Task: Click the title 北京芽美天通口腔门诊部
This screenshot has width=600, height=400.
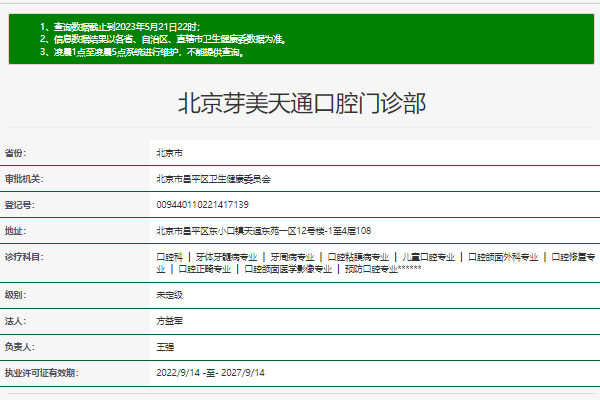Action: 302,103
